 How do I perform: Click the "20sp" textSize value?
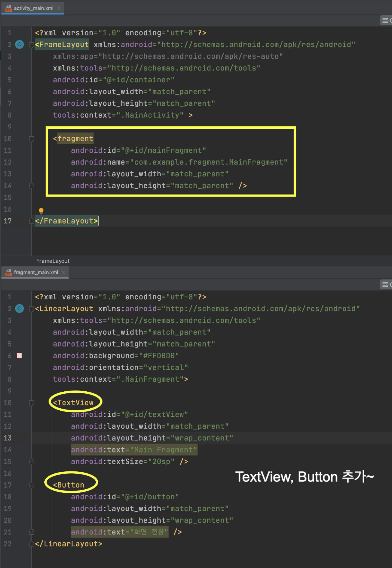pyautogui.click(x=161, y=461)
